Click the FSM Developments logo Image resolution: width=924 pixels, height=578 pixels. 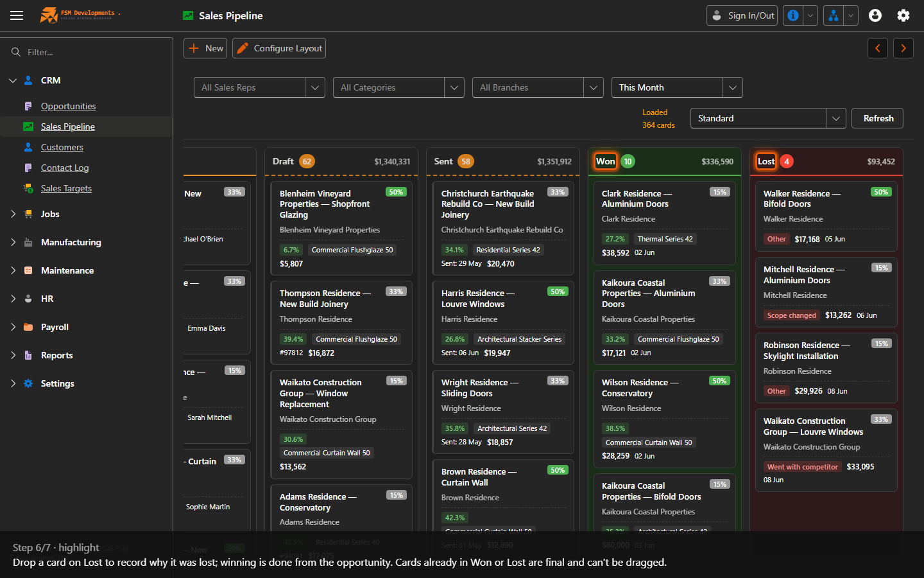click(x=80, y=15)
